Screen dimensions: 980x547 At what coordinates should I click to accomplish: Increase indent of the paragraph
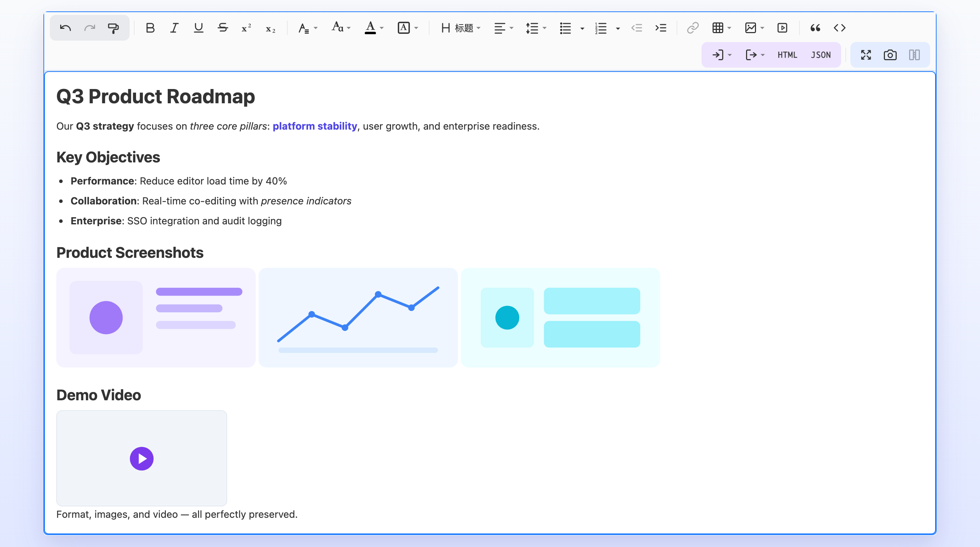[x=661, y=28]
